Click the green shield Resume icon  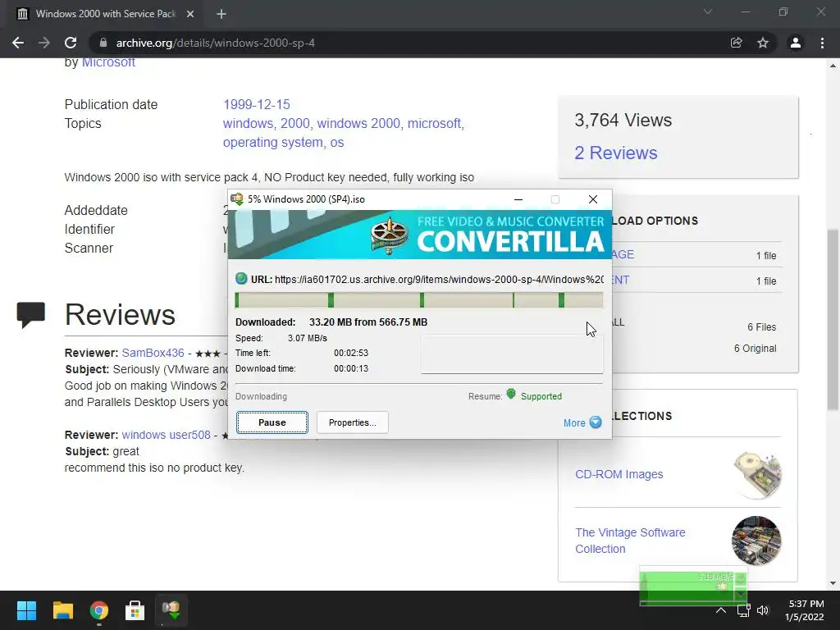click(511, 395)
